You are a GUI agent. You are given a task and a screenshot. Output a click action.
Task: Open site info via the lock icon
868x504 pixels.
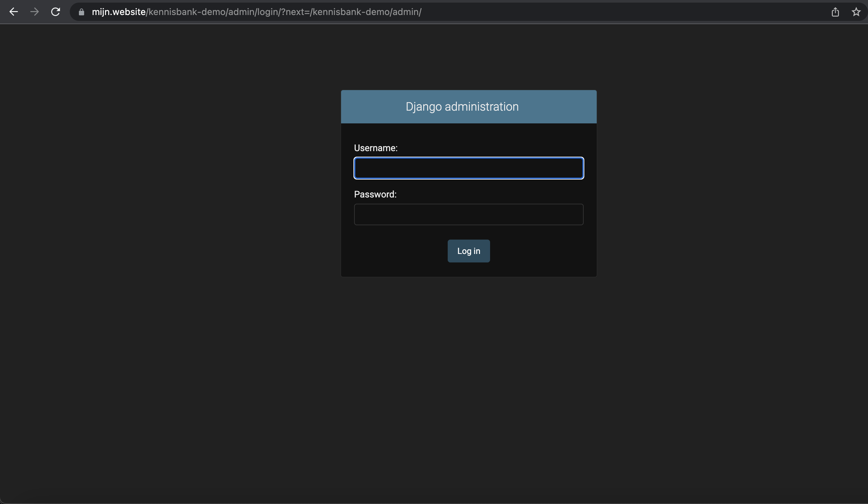81,12
